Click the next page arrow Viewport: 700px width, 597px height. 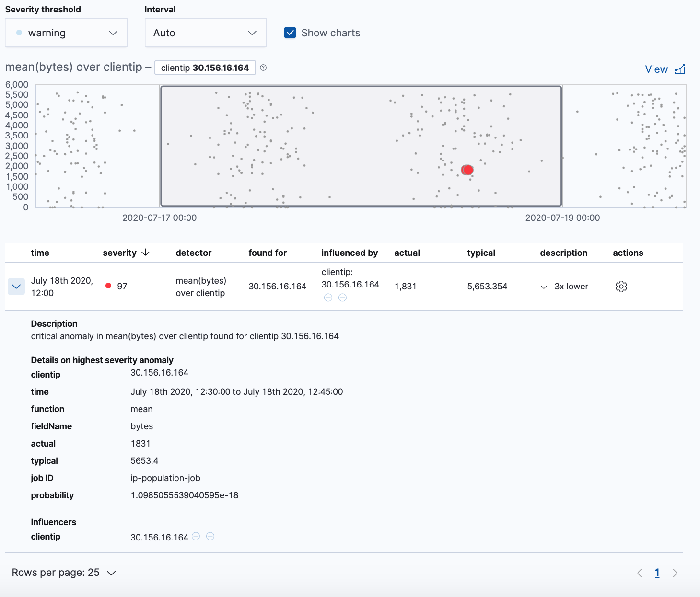coord(675,572)
